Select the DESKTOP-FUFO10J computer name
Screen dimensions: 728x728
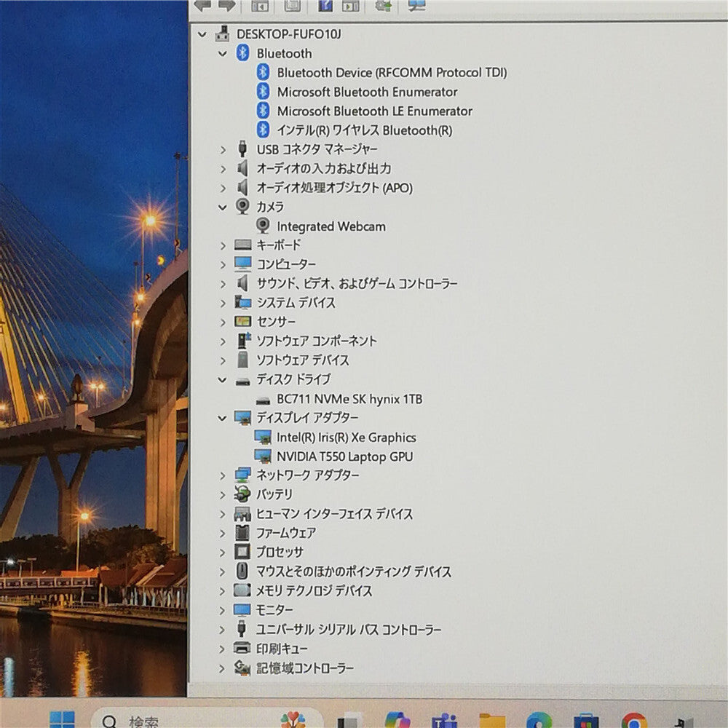point(289,34)
